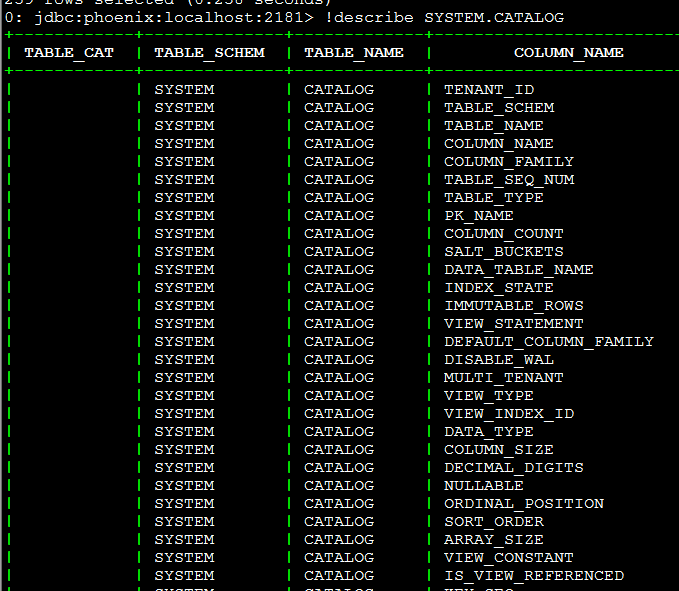Select the !describe SYSTEM.CATALOG command text
679x591 pixels.
tap(445, 18)
